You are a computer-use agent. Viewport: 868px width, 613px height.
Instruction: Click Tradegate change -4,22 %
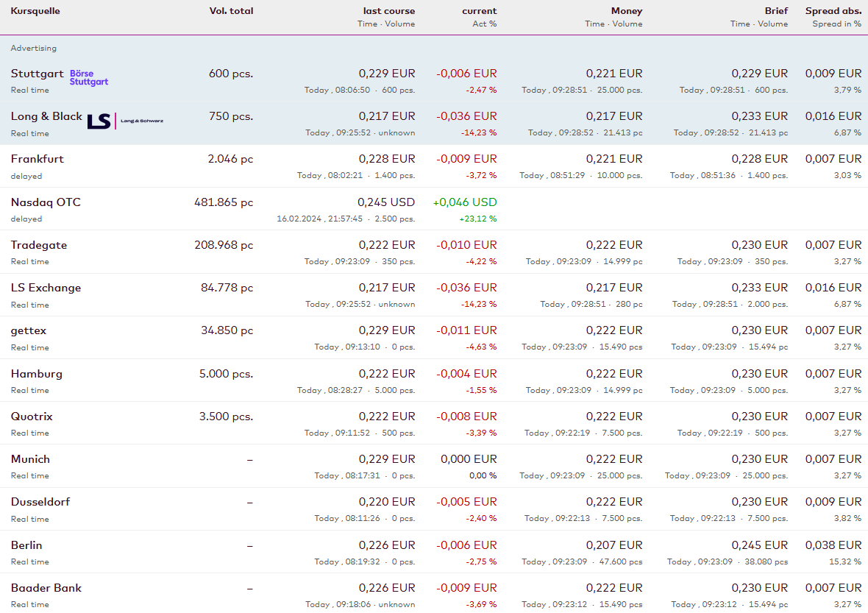click(481, 261)
